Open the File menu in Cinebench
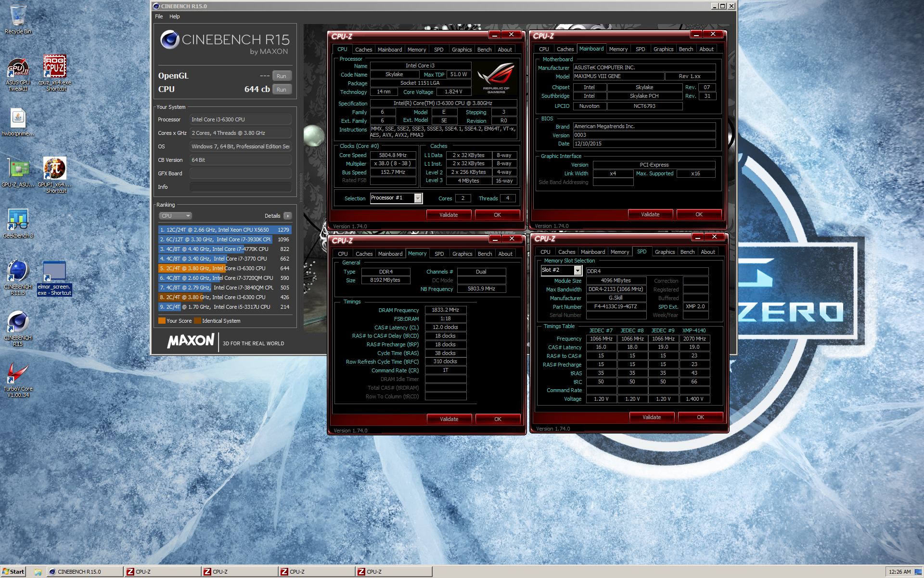This screenshot has width=924, height=578. (x=159, y=16)
